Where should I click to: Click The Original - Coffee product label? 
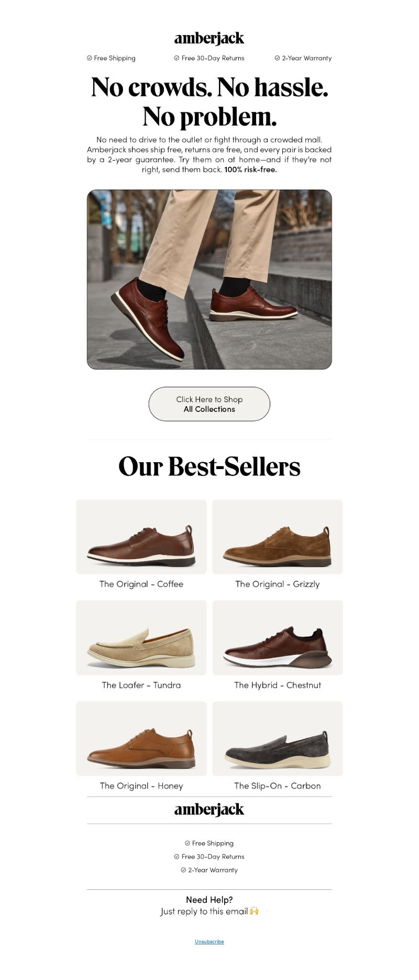(141, 584)
